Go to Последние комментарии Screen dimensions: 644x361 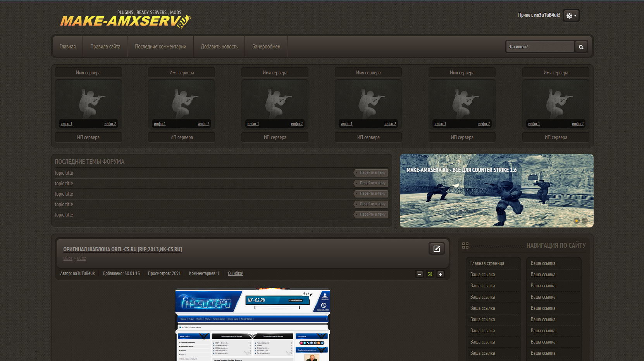click(160, 46)
